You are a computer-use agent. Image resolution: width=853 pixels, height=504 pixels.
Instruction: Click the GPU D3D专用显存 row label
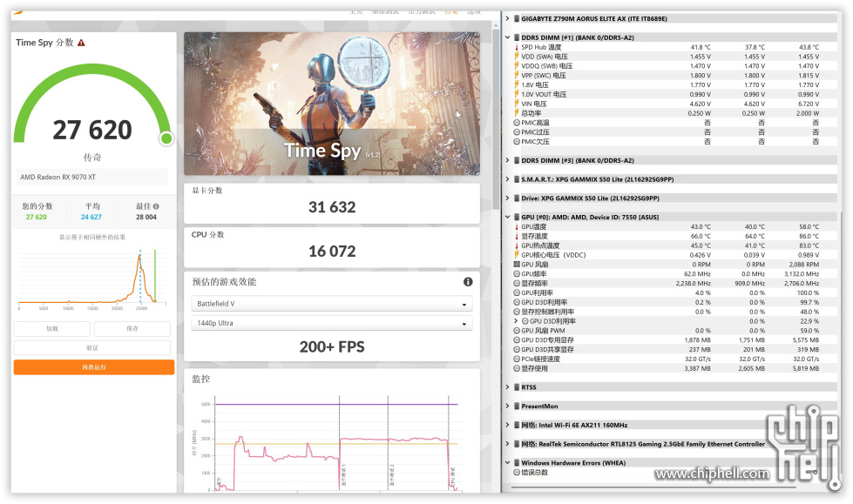547,340
